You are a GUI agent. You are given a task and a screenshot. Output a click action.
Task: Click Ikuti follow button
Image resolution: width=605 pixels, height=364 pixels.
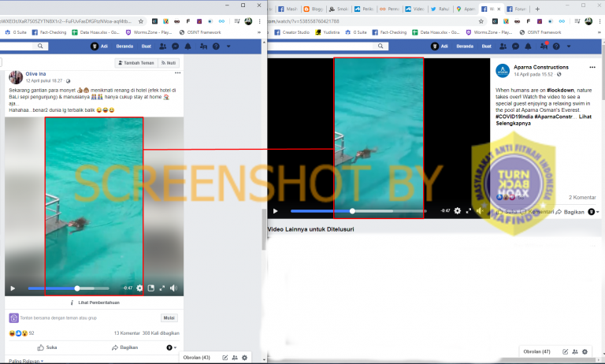(x=169, y=63)
